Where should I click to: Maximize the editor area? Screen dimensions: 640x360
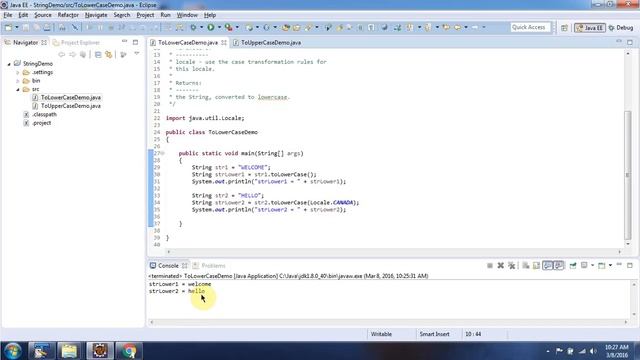click(630, 42)
